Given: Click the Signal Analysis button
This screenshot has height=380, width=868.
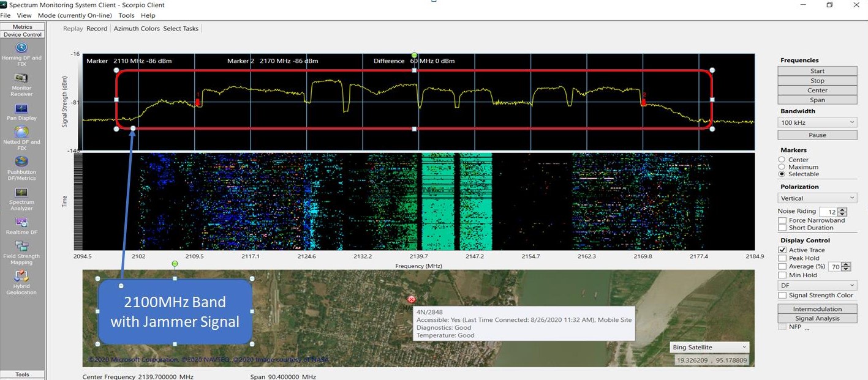Looking at the screenshot, I should [x=817, y=318].
